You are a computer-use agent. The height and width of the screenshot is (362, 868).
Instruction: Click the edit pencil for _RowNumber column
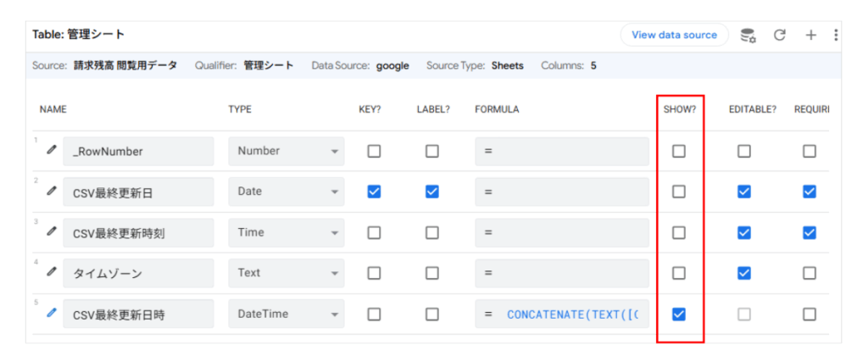[52, 150]
